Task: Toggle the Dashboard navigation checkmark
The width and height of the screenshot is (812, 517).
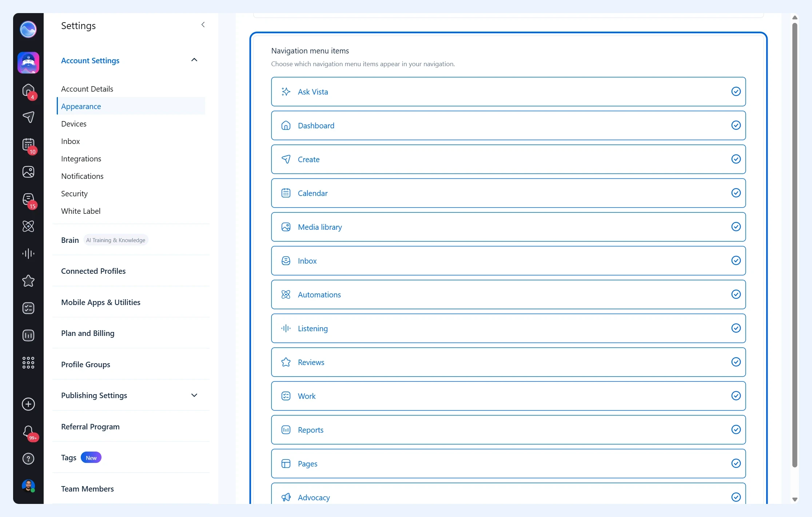Action: 736,125
